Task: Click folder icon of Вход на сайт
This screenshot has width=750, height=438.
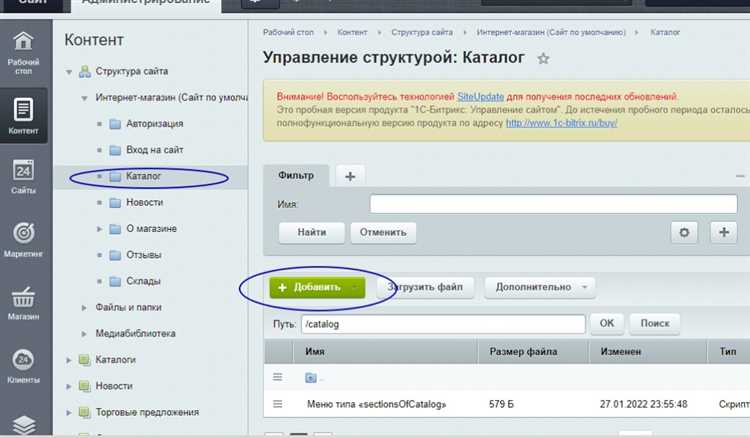Action: pyautogui.click(x=115, y=150)
